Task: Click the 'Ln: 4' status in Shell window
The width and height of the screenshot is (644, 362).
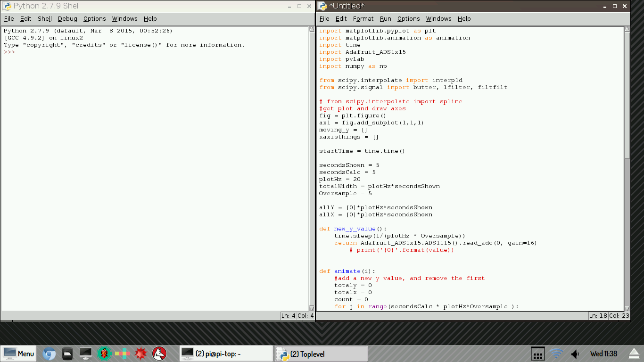Action: click(x=289, y=315)
